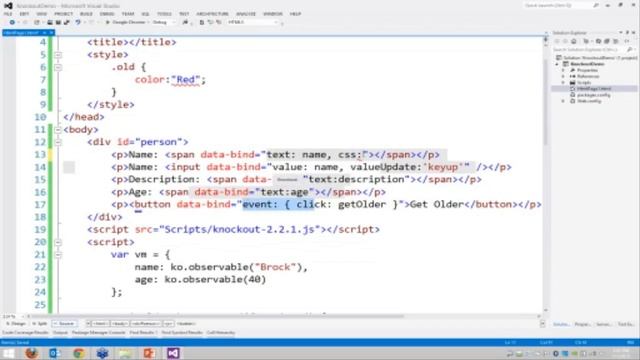Open the Output tab

(x=60, y=333)
